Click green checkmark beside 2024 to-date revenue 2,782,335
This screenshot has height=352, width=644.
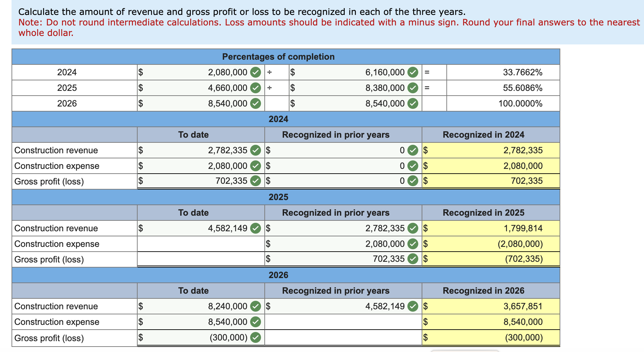[256, 150]
